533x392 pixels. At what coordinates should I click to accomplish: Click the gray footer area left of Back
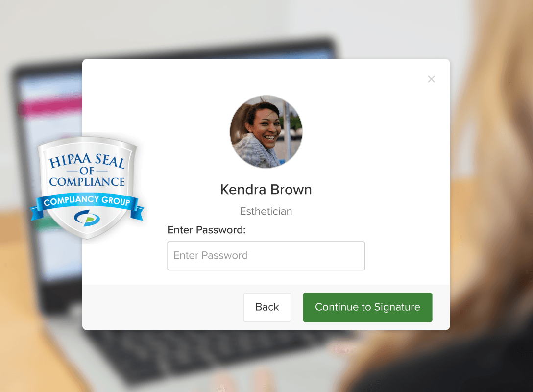click(x=163, y=307)
